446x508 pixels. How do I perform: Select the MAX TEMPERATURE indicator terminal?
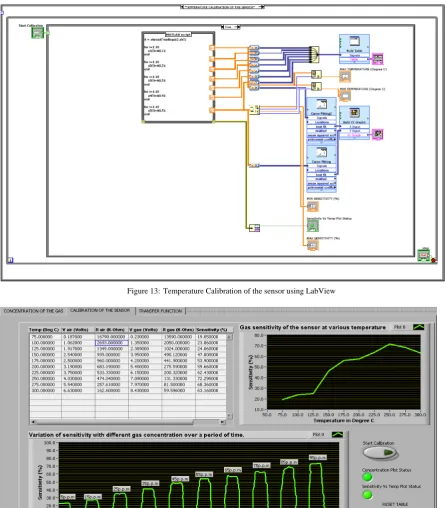tap(345, 77)
